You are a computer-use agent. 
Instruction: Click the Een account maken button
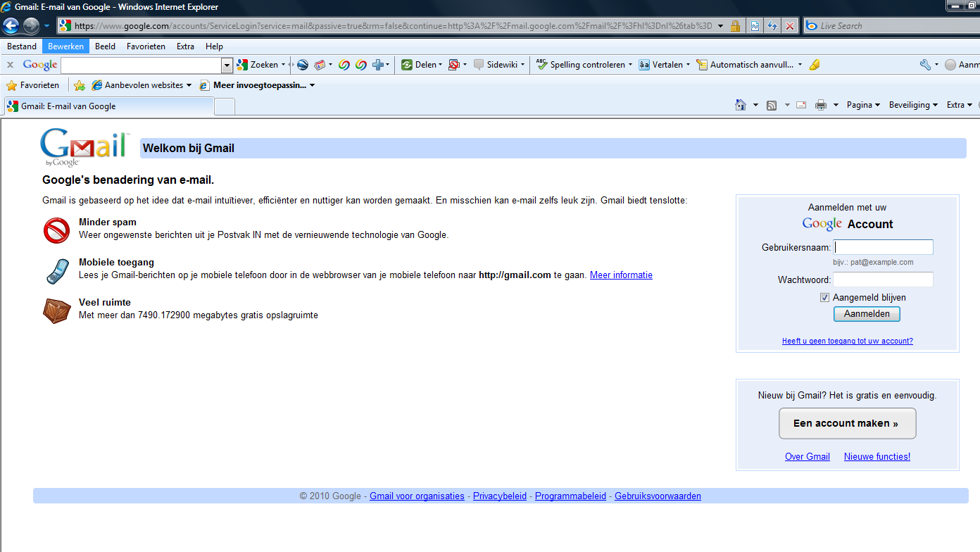(x=847, y=423)
